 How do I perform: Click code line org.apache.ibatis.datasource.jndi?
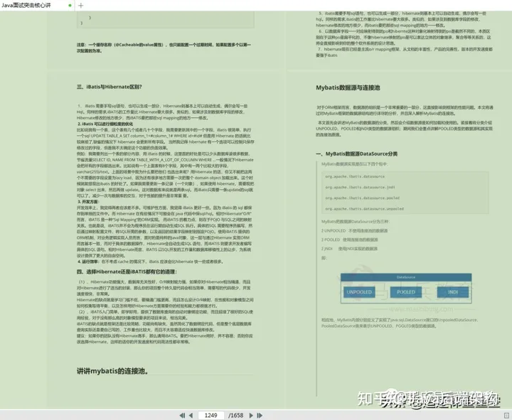click(360, 188)
